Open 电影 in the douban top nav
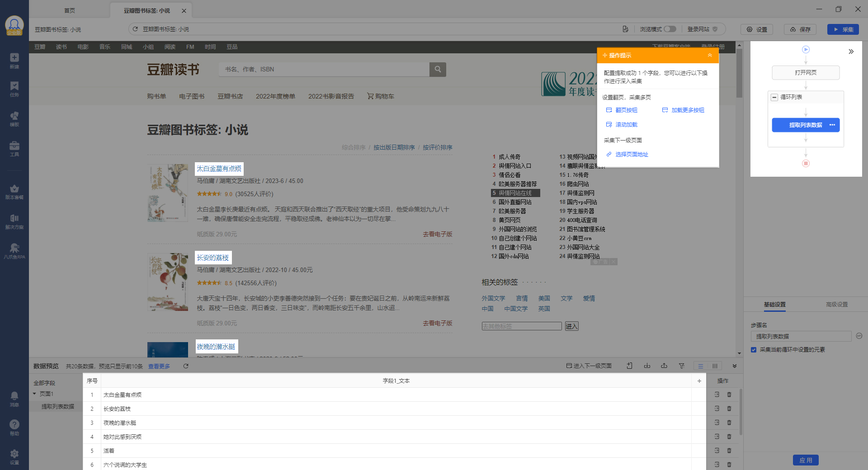This screenshot has width=868, height=470. tap(83, 47)
